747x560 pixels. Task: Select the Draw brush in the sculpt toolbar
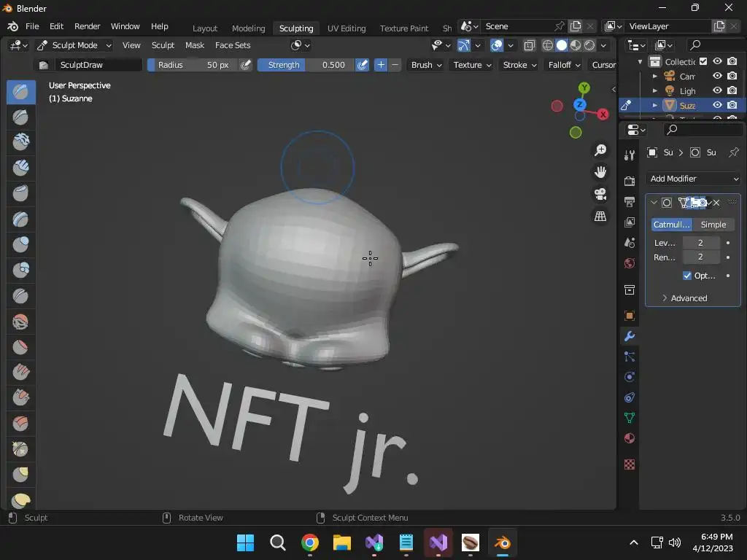(20, 92)
